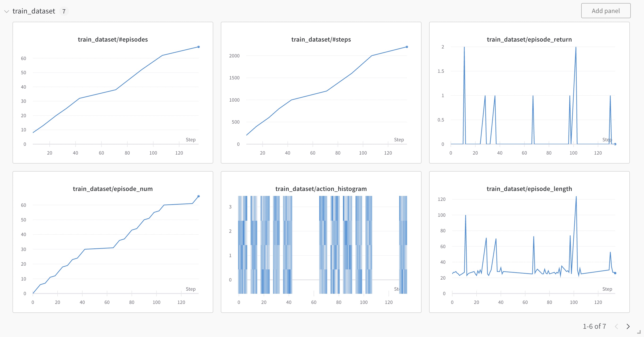Collapse the train_dataset section chevron
The height and width of the screenshot is (337, 644).
click(x=7, y=11)
